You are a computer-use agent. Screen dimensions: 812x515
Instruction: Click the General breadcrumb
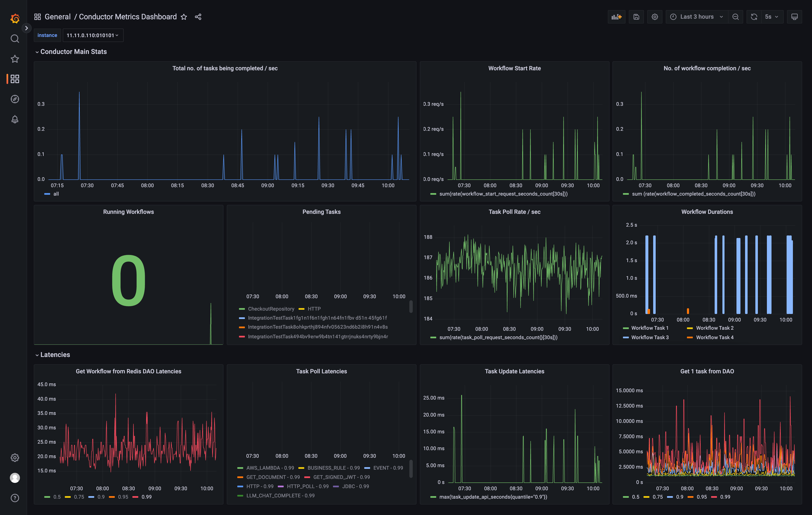point(57,17)
